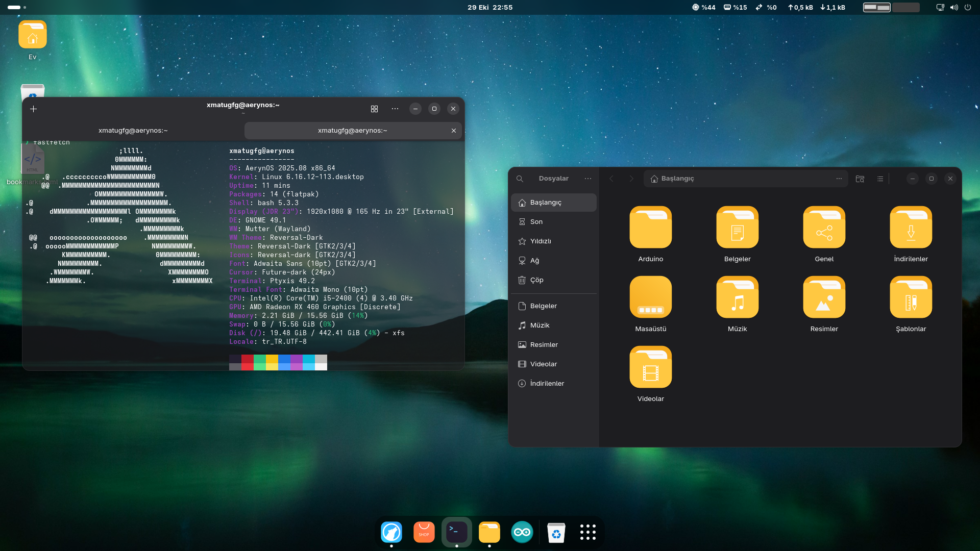
Task: Click the red color swatch in fastfetch output
Action: (x=247, y=359)
